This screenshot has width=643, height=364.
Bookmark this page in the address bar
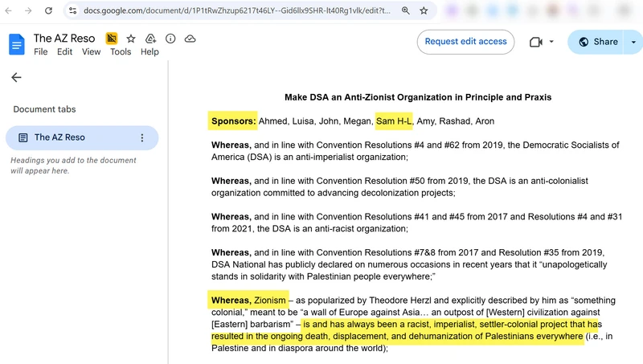(424, 11)
